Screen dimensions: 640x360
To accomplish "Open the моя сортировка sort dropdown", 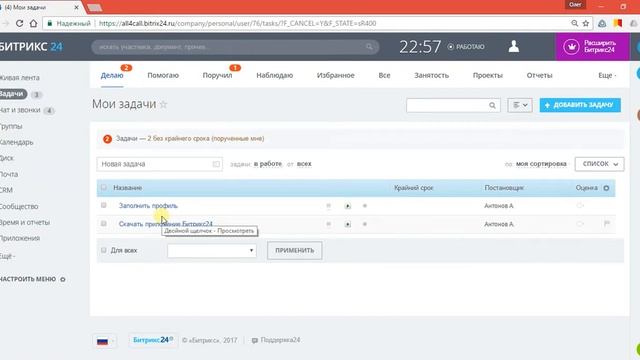I will coord(541,164).
